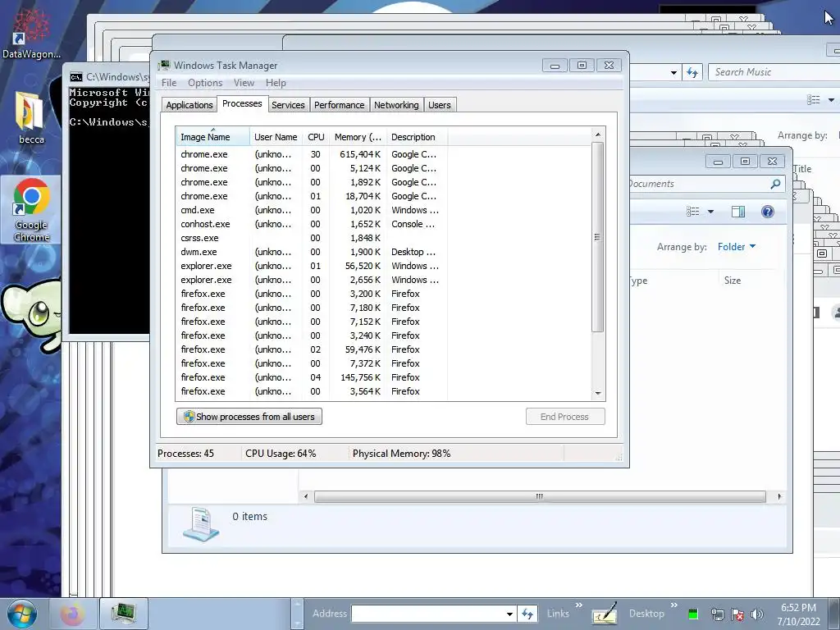Toggle preview pane in Documents window

(x=738, y=212)
